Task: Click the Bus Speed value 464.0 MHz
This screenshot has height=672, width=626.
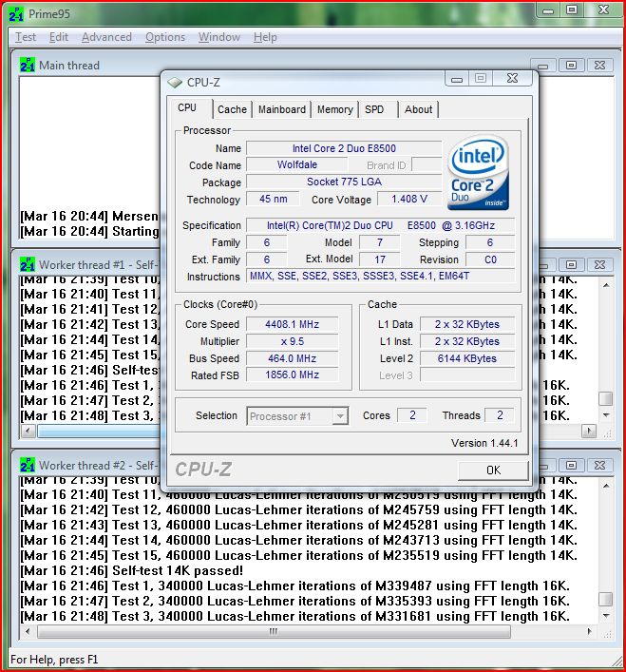Action: pos(292,358)
